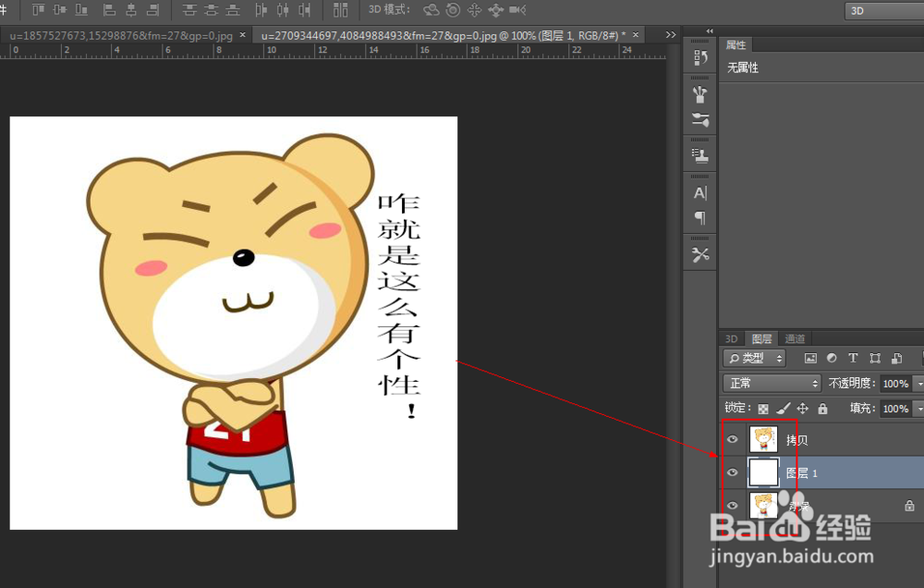Click the align left edges icon
Screen dimensions: 924x588
(109, 9)
